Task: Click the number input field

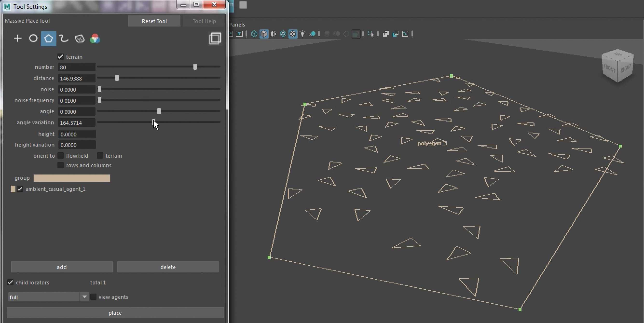Action: (x=76, y=67)
